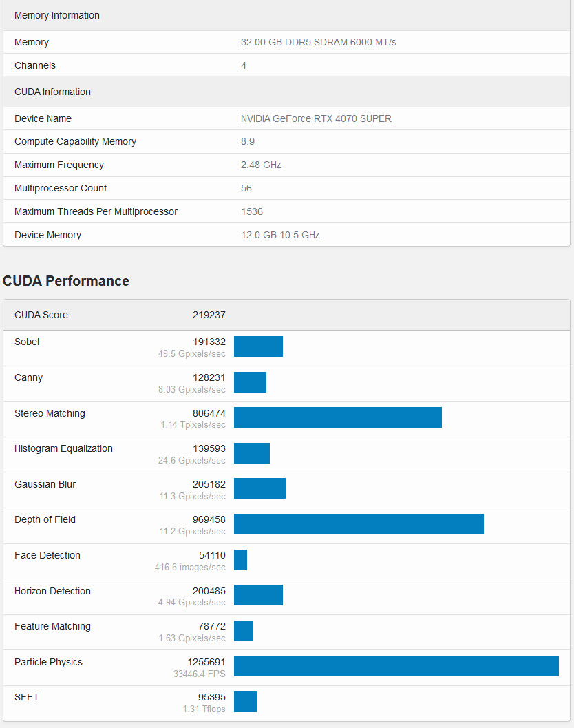Viewport: 574px width, 728px height.
Task: Select the NVIDIA GeForce RTX 4070 SUPER text
Action: coord(316,118)
